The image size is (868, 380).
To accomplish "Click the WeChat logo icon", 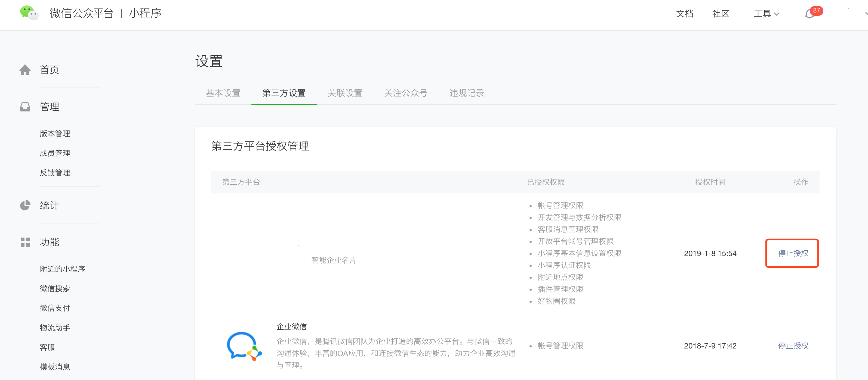I will click(x=29, y=13).
